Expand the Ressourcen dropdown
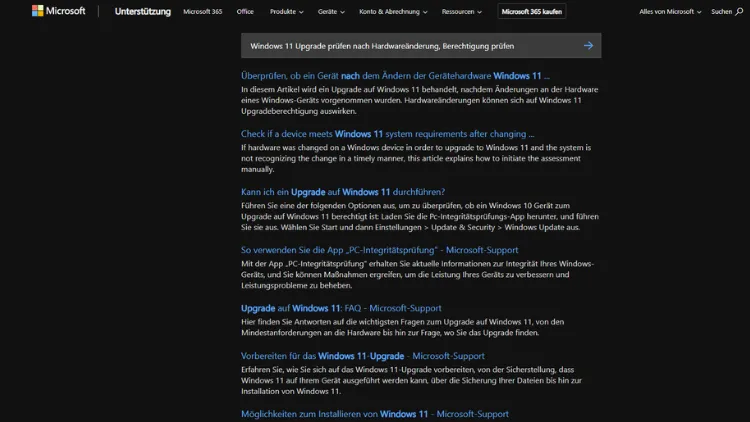Screen dimensions: 750x422 462,11
